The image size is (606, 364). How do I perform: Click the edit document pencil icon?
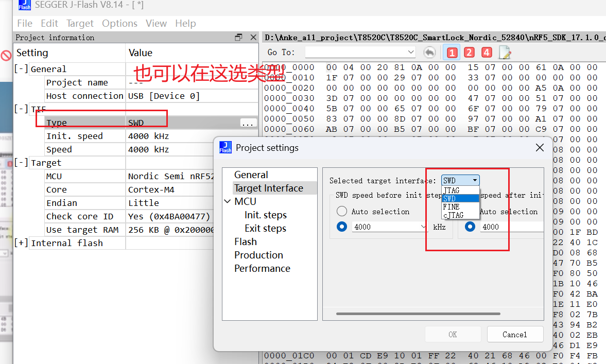(505, 52)
